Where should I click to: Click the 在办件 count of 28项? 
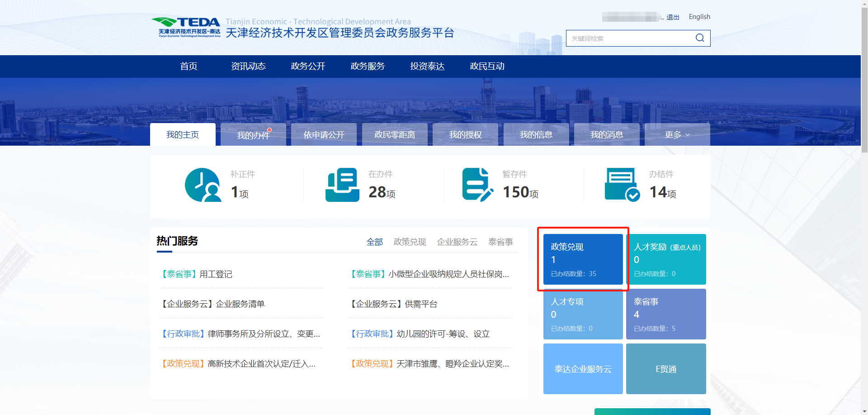(382, 192)
